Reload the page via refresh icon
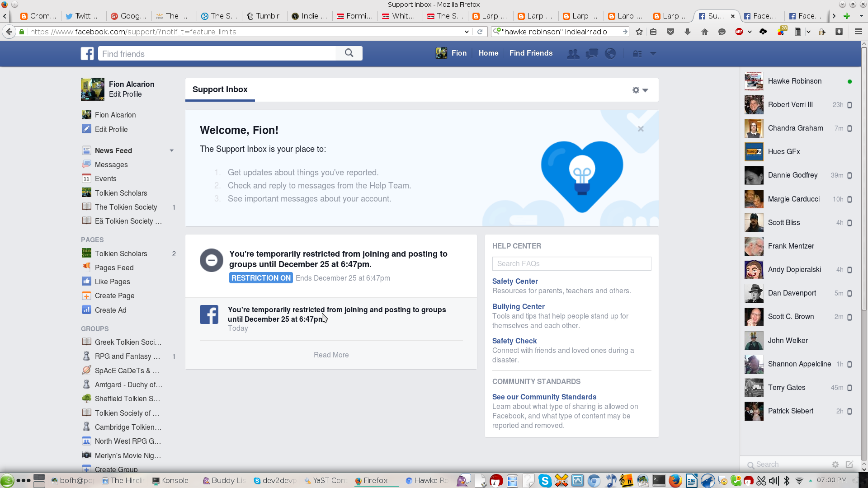 (x=480, y=32)
